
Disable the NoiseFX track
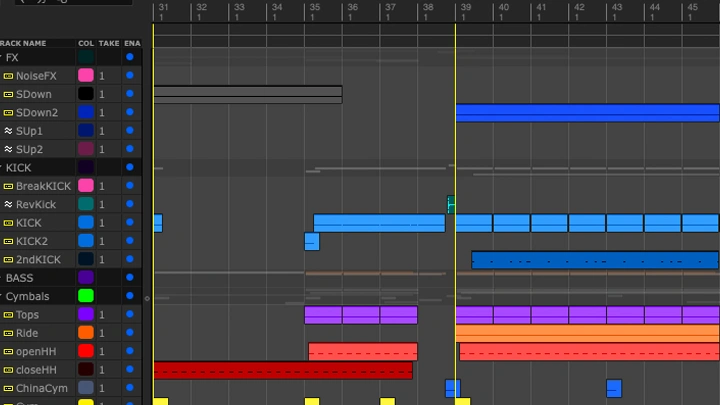click(129, 75)
